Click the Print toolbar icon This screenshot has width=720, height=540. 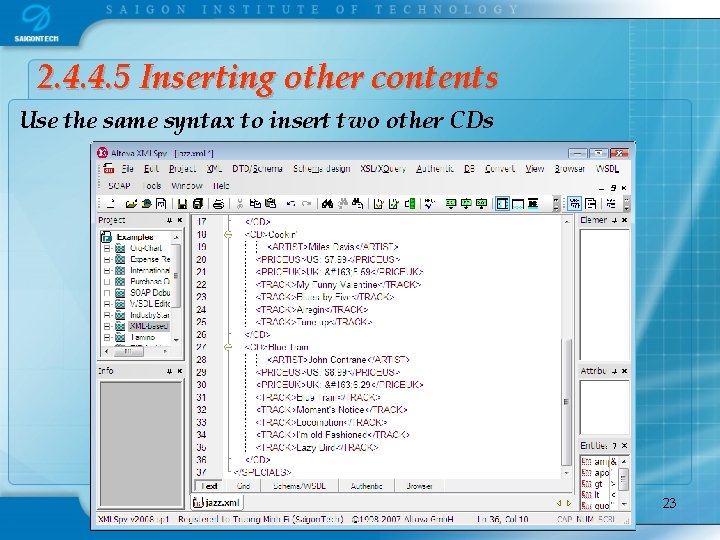(219, 203)
